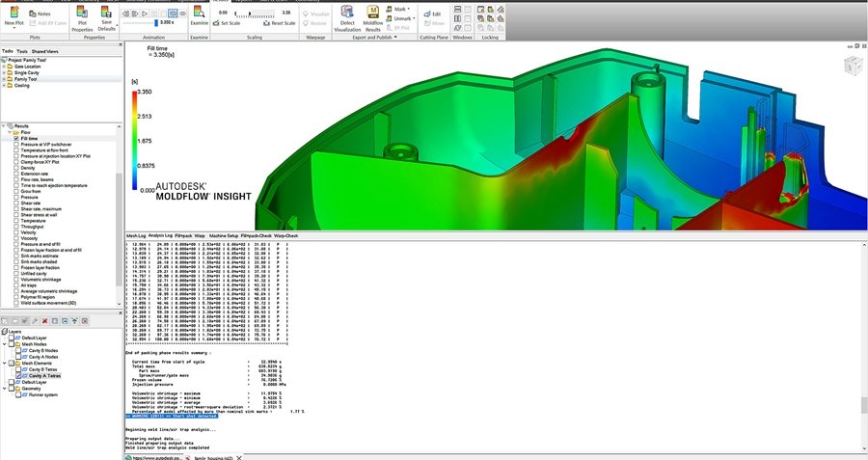Click the new layer icon in Layers toolbar

click(x=5, y=321)
